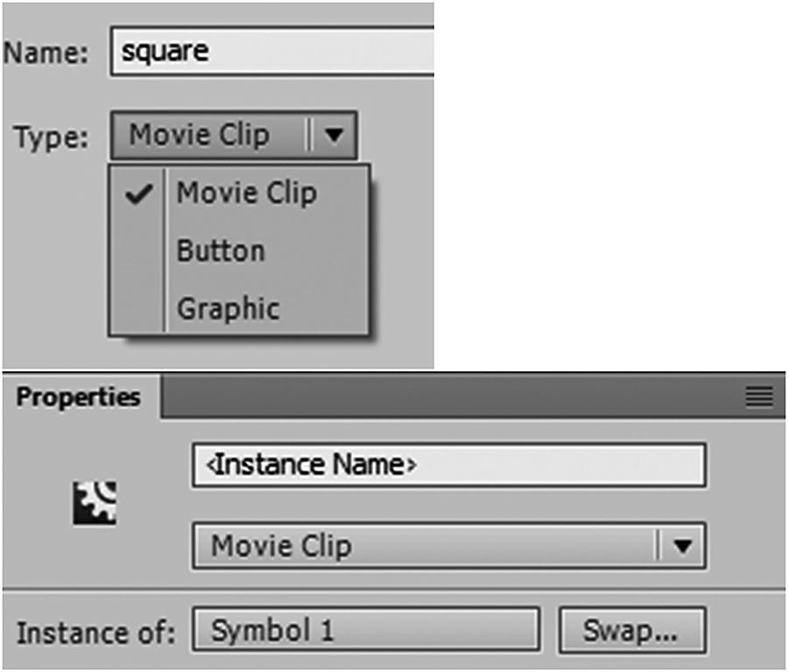Open the Type dropdown showing Movie Clip
Screen dimensions: 788x672
coord(232,135)
